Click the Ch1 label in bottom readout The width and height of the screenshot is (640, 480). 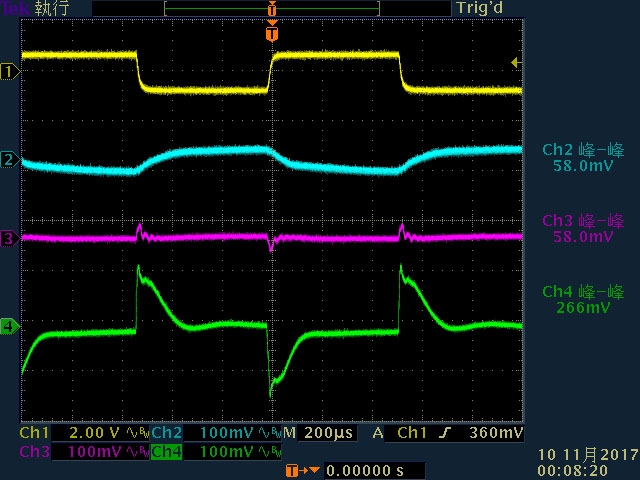point(34,433)
